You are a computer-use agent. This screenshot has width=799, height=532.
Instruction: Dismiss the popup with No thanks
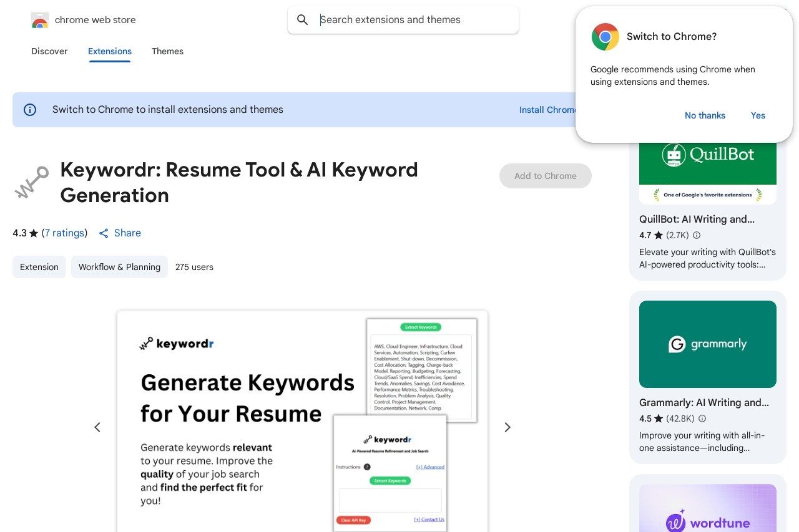(x=705, y=115)
